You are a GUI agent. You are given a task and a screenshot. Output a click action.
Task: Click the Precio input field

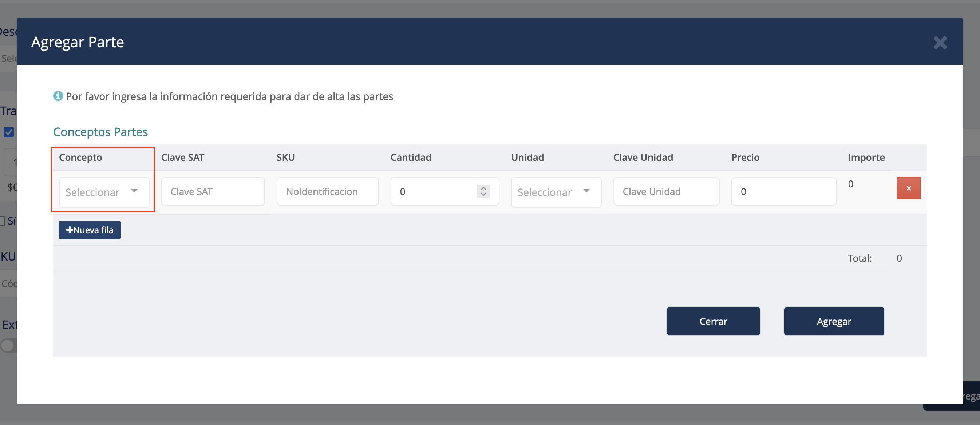pos(783,192)
